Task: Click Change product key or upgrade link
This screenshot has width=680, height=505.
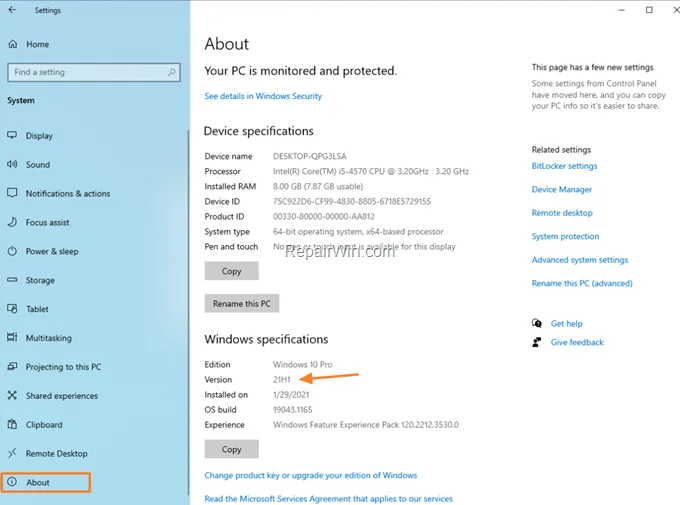Action: pos(311,475)
